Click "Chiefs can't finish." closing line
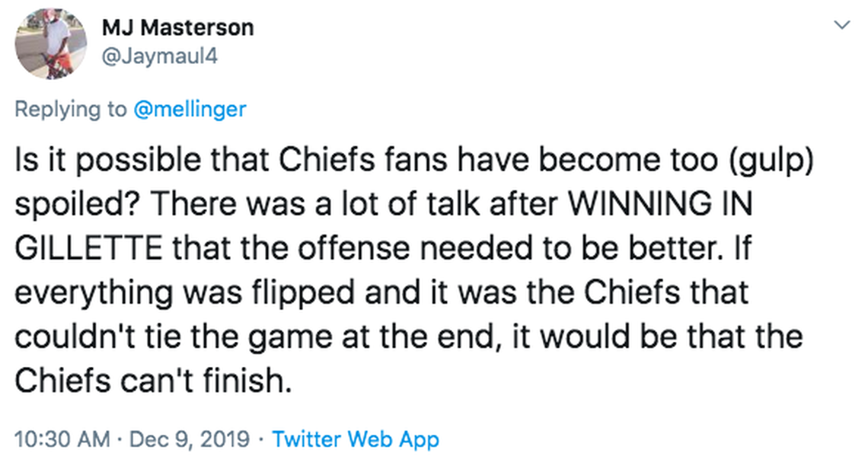Image resolution: width=868 pixels, height=469 pixels. pyautogui.click(x=153, y=377)
